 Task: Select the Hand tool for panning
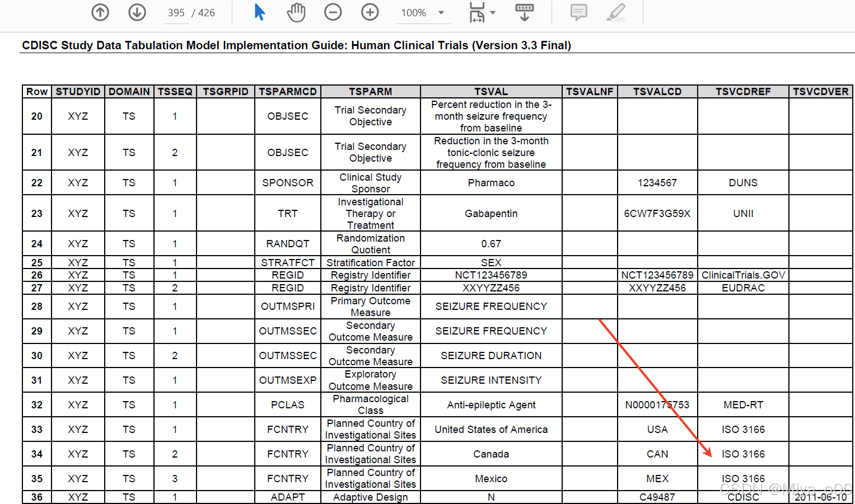(x=296, y=12)
